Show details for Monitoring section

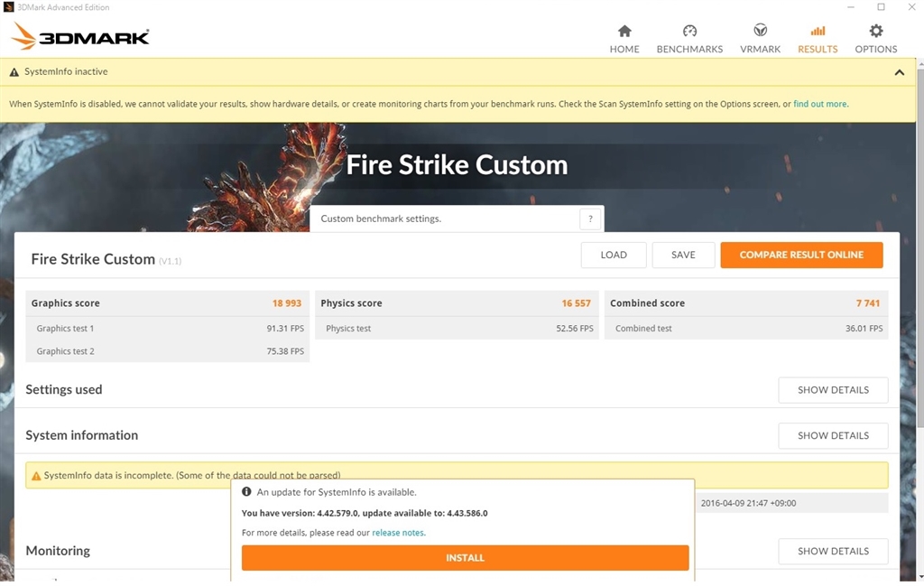pos(833,551)
